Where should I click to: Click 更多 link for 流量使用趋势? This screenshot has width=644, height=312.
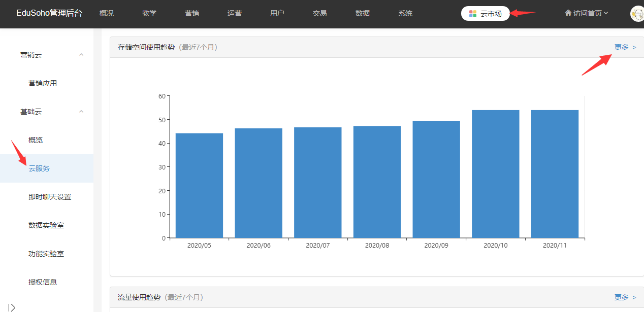pos(625,297)
